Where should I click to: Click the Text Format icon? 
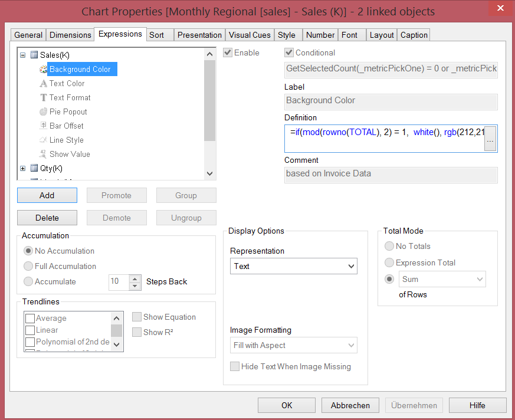pyautogui.click(x=43, y=98)
